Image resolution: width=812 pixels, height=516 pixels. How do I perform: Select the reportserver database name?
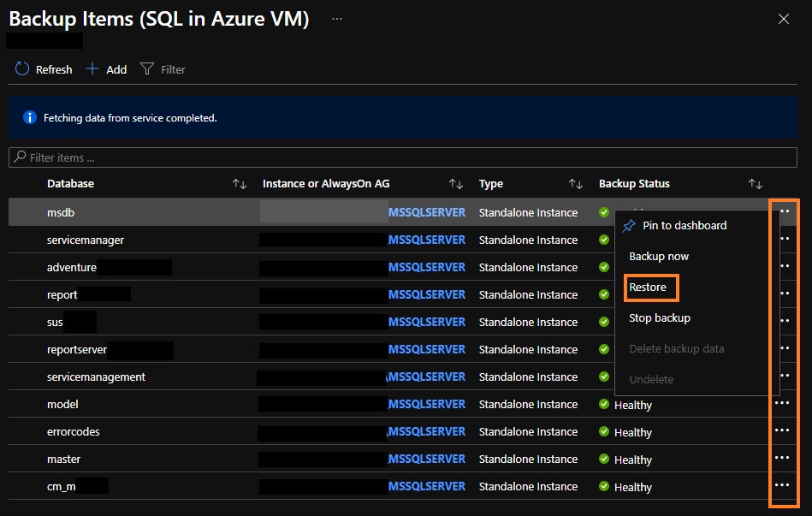[x=77, y=350]
